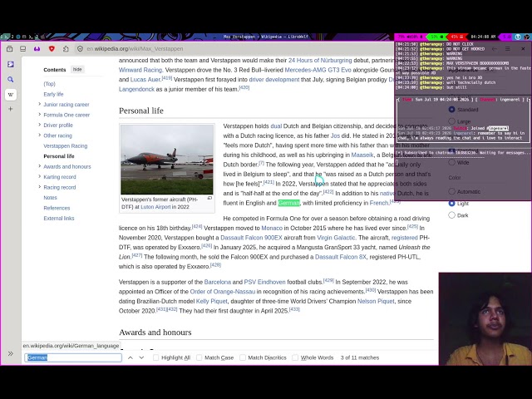The width and height of the screenshot is (532, 399).
Task: Jump to References in contents
Action: click(57, 208)
